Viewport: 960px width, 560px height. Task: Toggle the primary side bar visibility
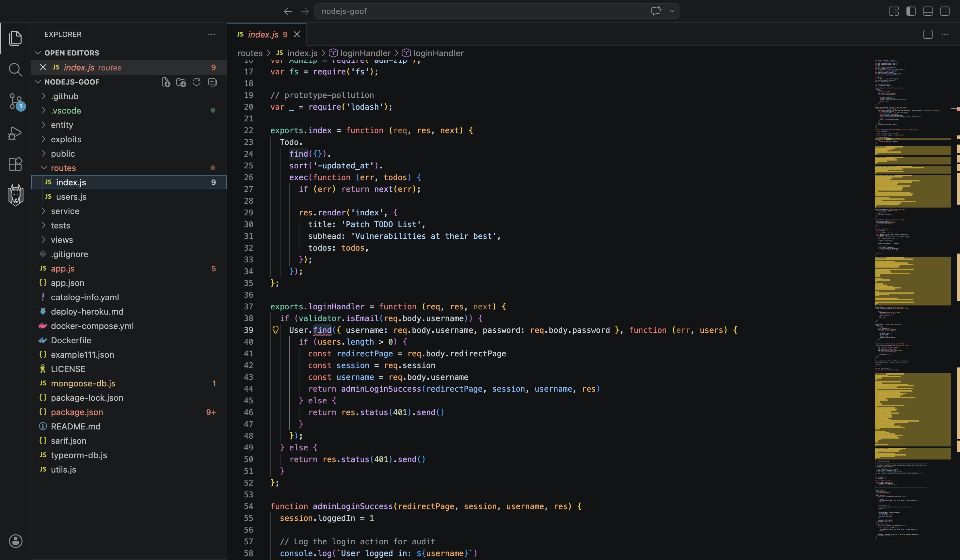[x=911, y=11]
